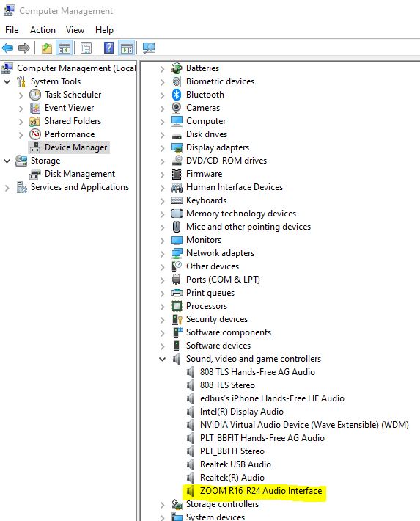Select Computer category label
420x521 pixels.
[206, 121]
